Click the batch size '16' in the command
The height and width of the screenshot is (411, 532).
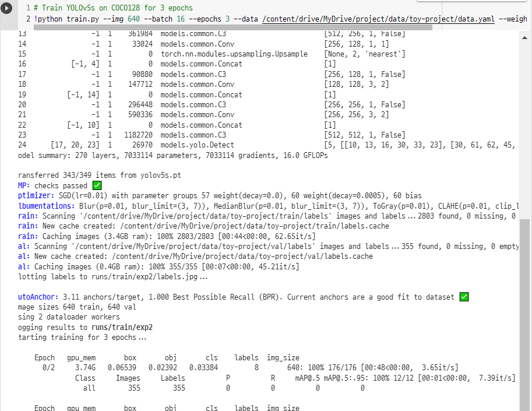tap(181, 19)
